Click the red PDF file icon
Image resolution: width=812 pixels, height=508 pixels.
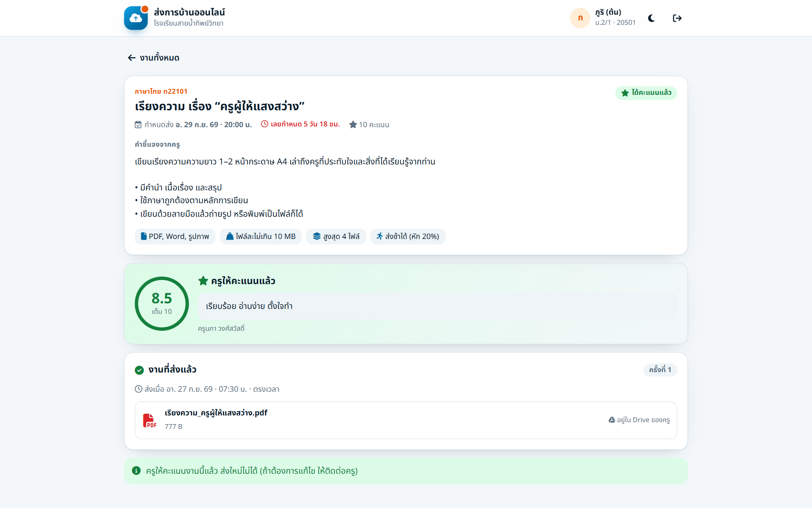pyautogui.click(x=149, y=420)
